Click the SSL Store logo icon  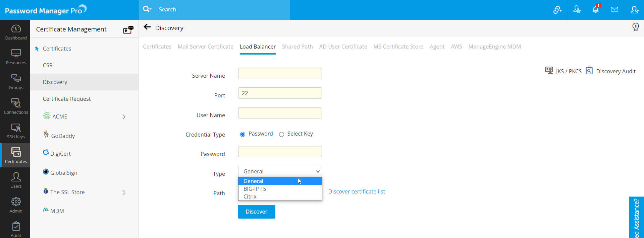coord(46,191)
